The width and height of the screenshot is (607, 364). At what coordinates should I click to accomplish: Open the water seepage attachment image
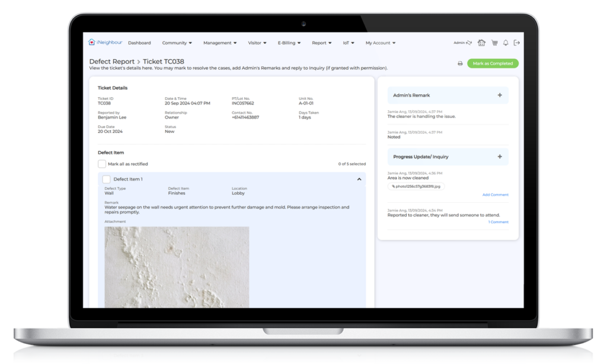click(177, 267)
